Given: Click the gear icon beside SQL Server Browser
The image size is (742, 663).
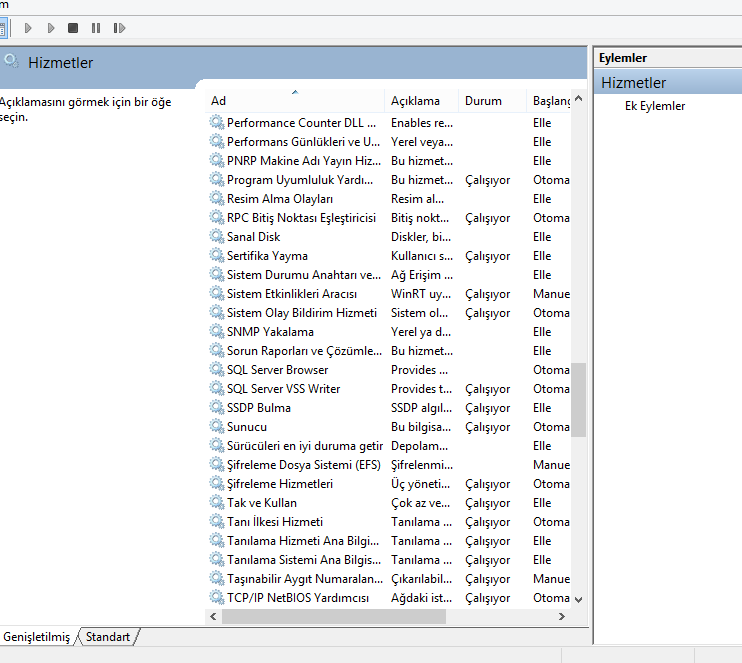Looking at the screenshot, I should pyautogui.click(x=217, y=370).
